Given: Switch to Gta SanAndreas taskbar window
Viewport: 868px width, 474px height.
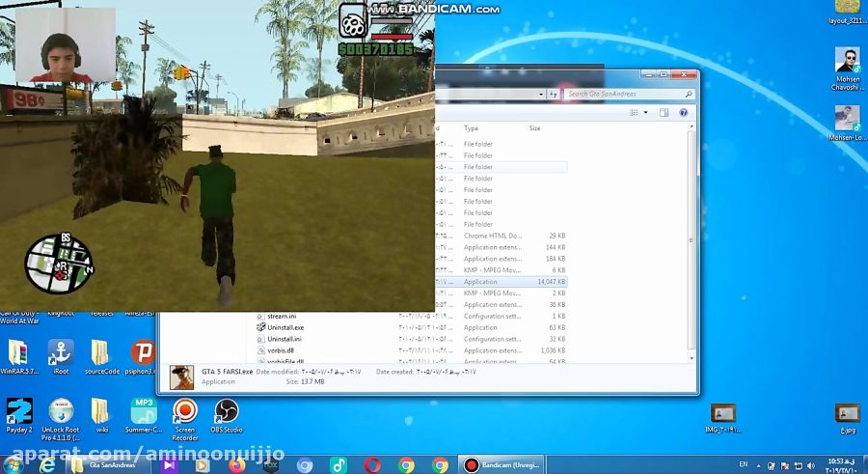Looking at the screenshot, I should point(108,464).
